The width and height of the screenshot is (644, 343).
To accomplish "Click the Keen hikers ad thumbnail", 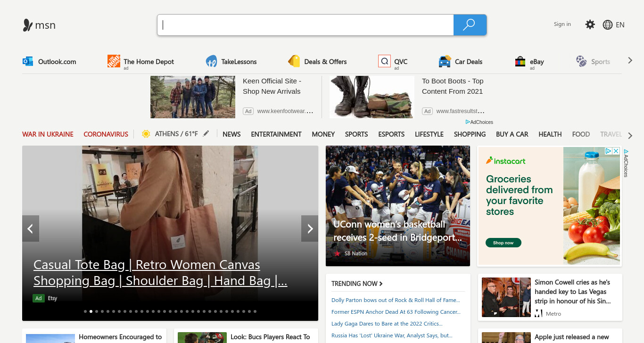I will click(193, 97).
